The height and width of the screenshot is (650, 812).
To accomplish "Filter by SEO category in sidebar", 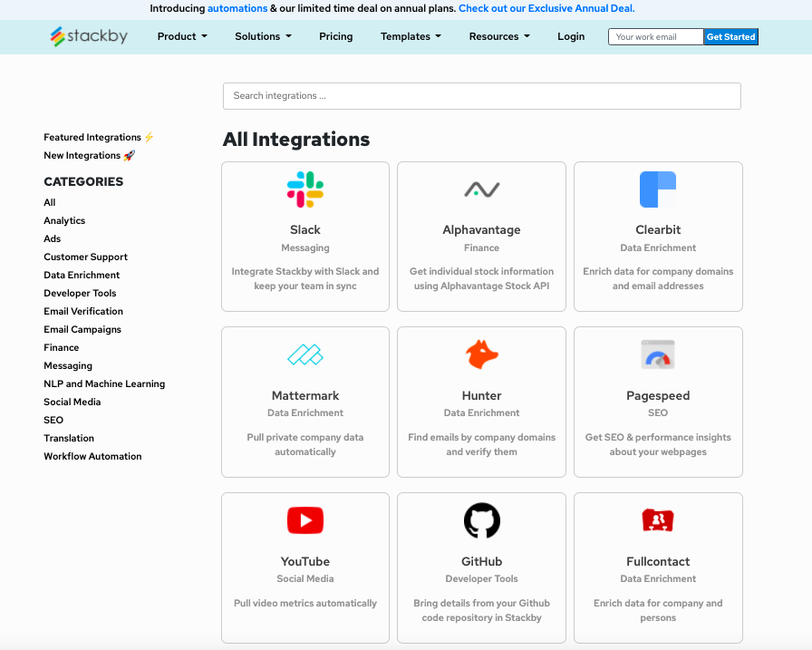I will pos(53,420).
